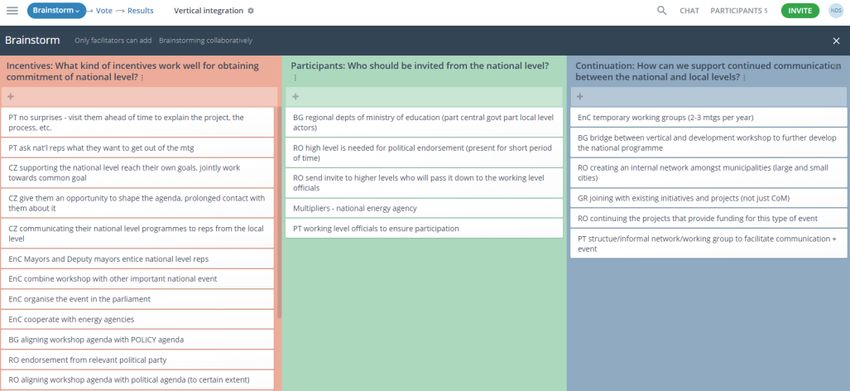Add a card to Participants column
850x391 pixels.
click(x=424, y=97)
